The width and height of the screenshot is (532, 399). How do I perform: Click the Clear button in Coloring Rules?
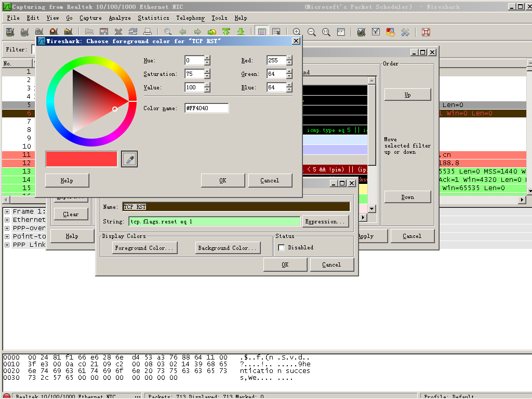[x=71, y=214]
